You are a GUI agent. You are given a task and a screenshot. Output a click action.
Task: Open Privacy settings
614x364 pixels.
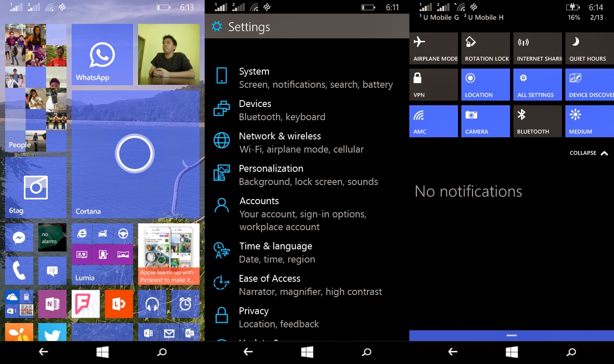tap(307, 318)
